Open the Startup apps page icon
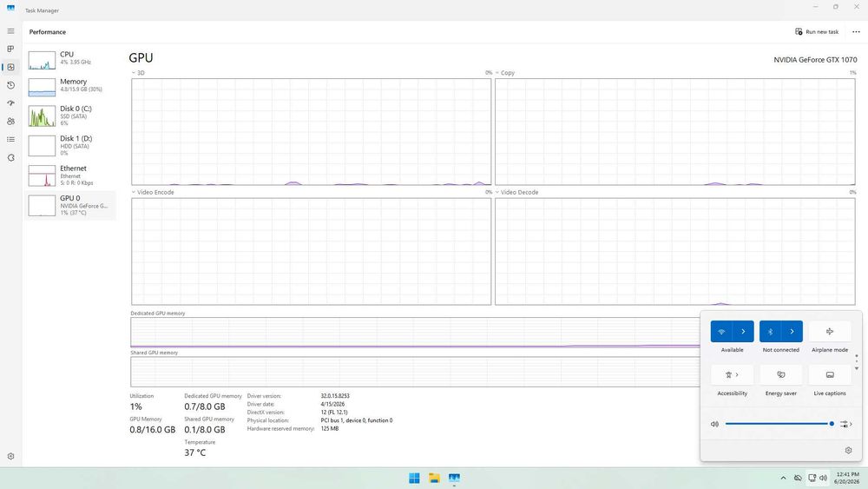Viewport: 868px width, 489px height. tap(10, 103)
